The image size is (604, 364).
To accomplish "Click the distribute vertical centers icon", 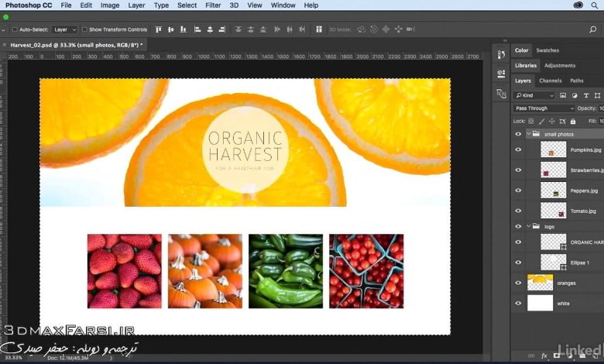I will point(250,29).
